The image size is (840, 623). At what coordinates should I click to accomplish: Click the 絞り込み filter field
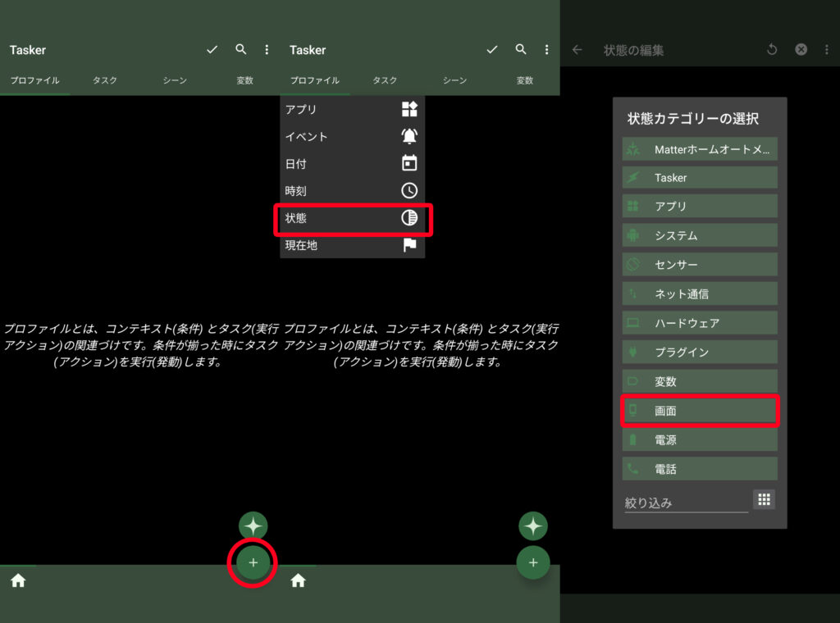685,503
